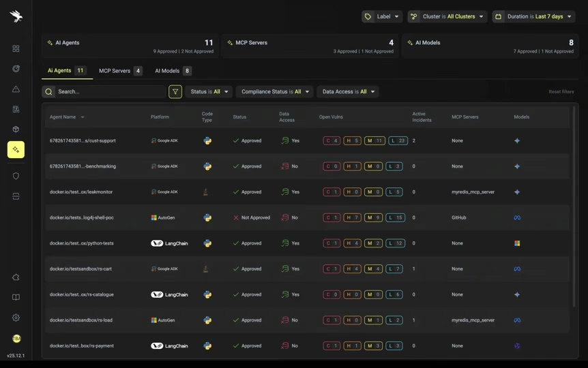
Task: Click the bird logo in sidebar
Action: coord(16,16)
